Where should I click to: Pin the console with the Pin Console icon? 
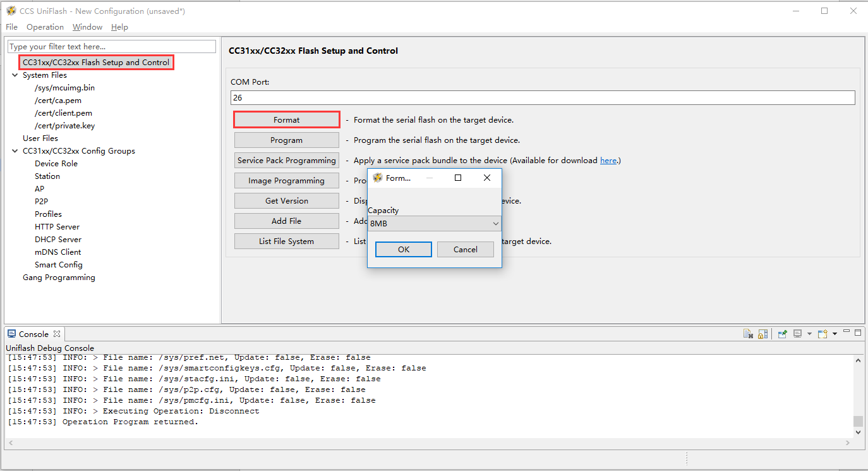click(783, 334)
